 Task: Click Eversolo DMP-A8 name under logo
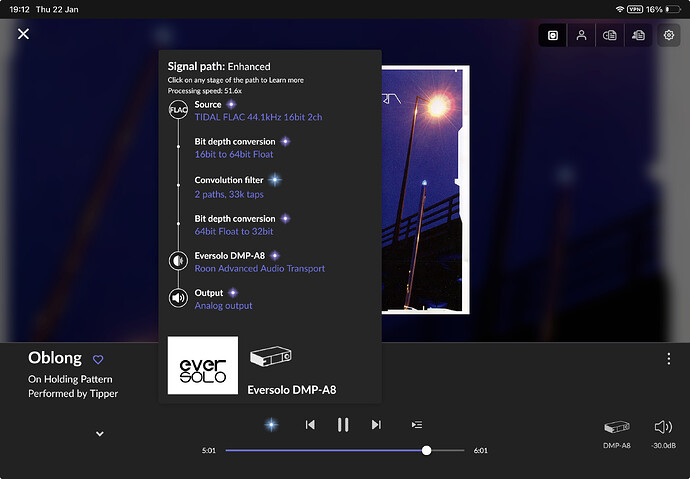point(292,390)
